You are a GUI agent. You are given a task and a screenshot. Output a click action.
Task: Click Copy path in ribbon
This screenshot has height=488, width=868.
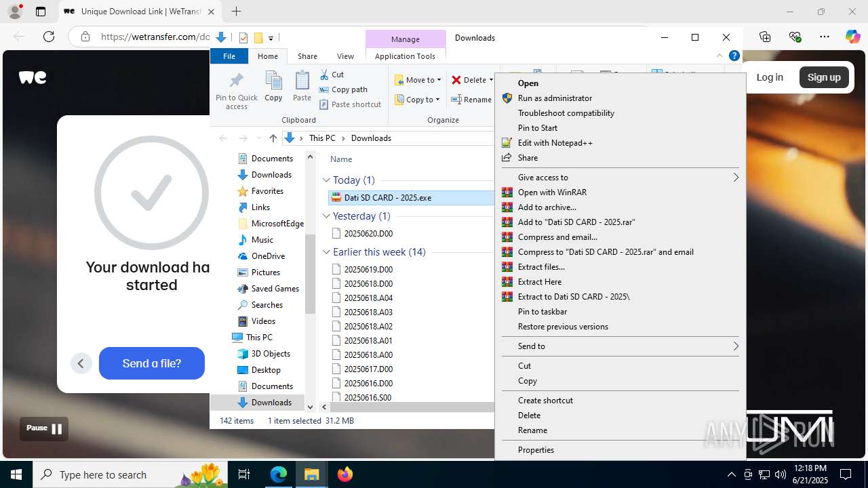343,89
